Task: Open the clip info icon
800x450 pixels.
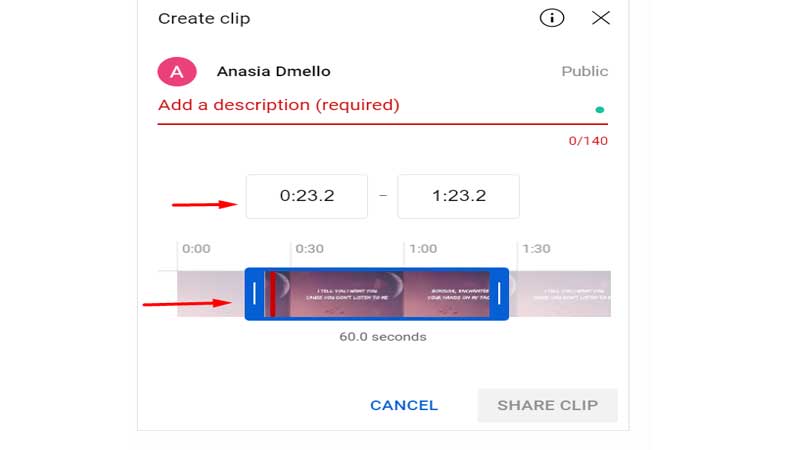Action: pyautogui.click(x=552, y=18)
